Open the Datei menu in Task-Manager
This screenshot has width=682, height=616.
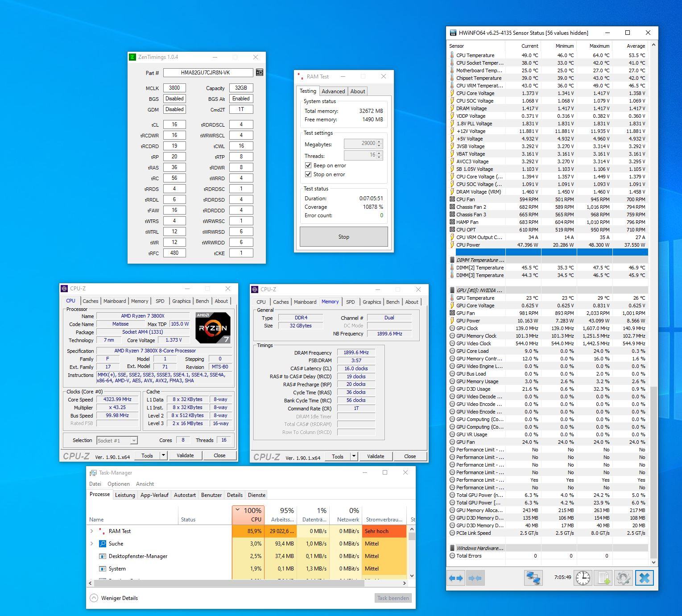95,484
